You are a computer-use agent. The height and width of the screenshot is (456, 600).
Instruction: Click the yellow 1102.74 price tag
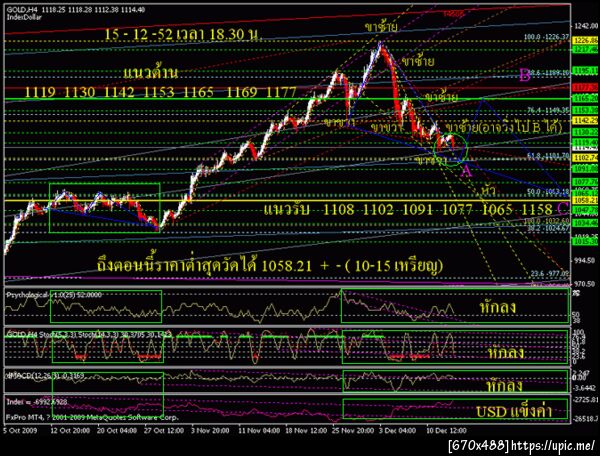pyautogui.click(x=585, y=157)
